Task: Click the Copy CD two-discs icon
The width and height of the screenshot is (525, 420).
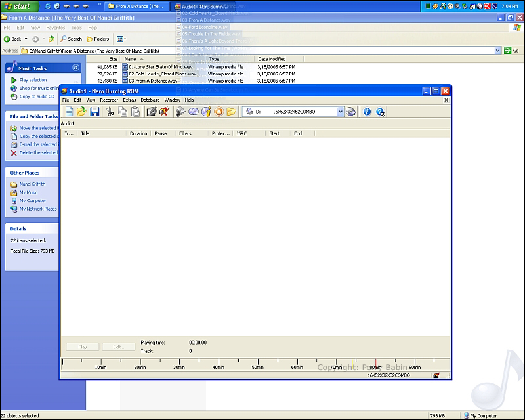Action: click(x=194, y=112)
